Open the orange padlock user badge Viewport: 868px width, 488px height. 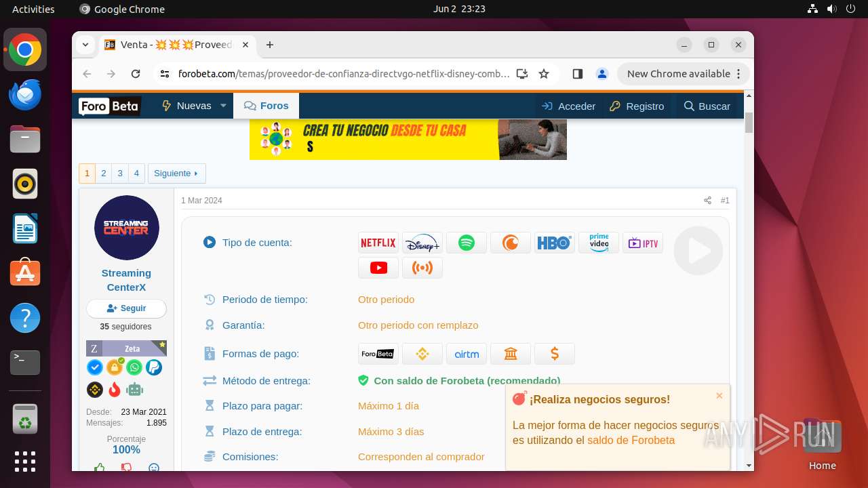pyautogui.click(x=115, y=367)
